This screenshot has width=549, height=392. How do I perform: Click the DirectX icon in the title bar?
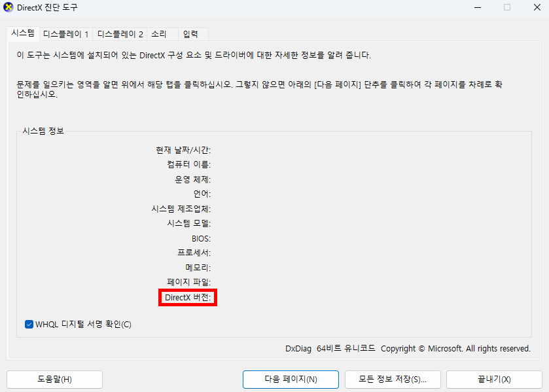click(x=8, y=7)
